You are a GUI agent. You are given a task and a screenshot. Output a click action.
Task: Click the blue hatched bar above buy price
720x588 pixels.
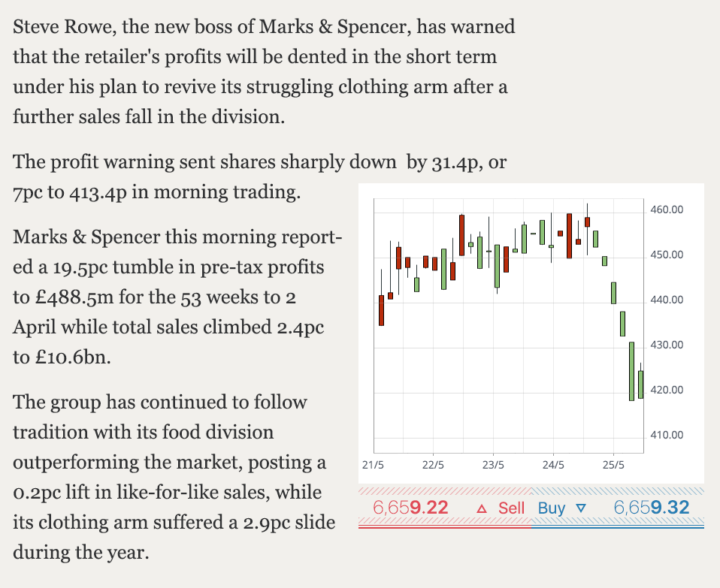[x=618, y=491]
